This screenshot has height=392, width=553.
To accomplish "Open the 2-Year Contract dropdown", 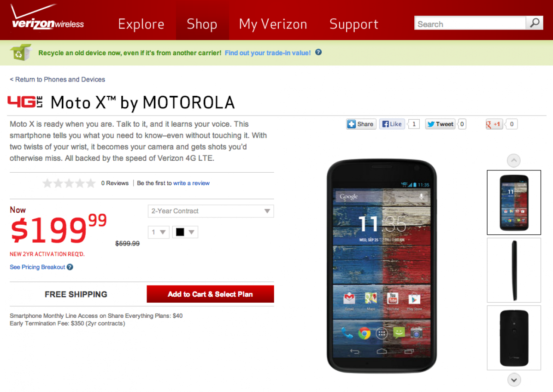I will click(211, 211).
